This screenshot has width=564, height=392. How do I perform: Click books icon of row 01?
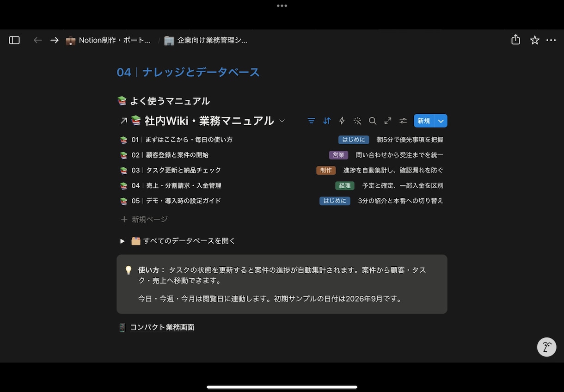pyautogui.click(x=123, y=140)
